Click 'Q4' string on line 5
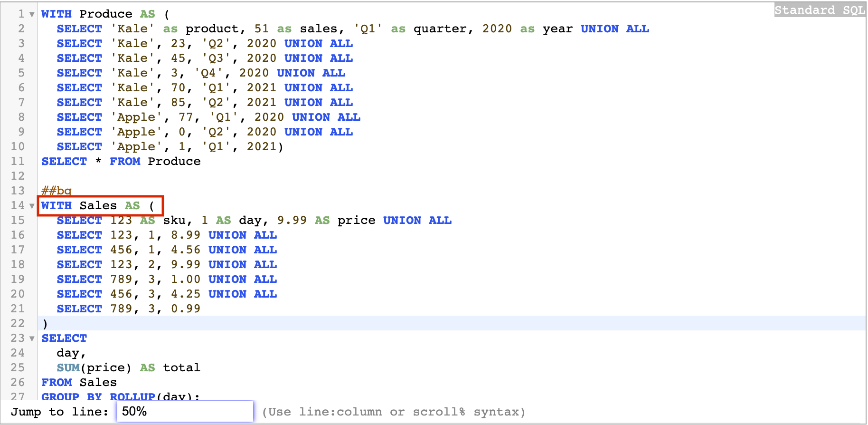 208,73
